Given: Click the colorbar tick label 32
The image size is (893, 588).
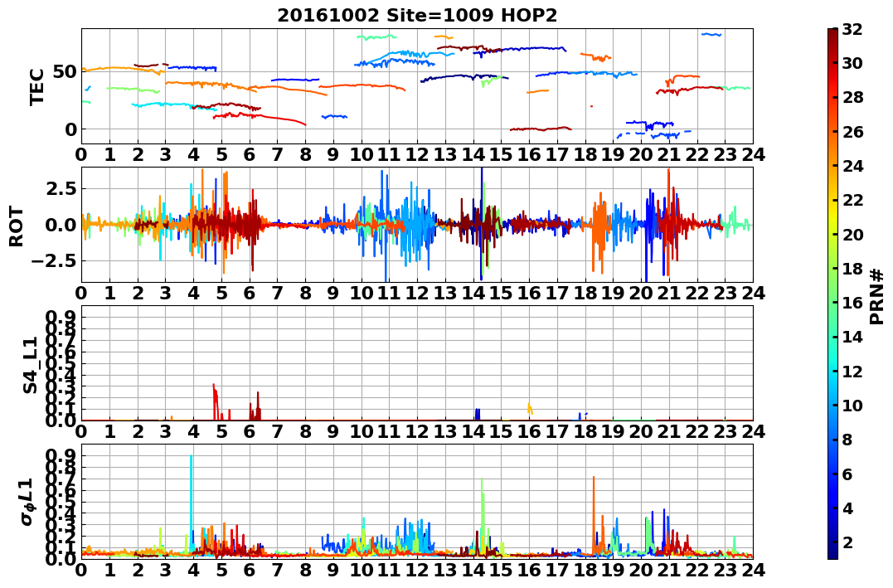Looking at the screenshot, I should pos(852,28).
